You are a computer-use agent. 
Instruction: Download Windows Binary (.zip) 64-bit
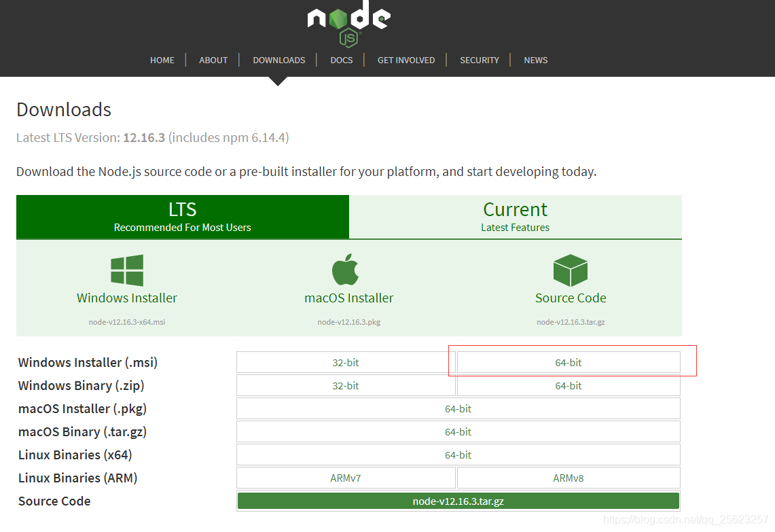pyautogui.click(x=569, y=386)
